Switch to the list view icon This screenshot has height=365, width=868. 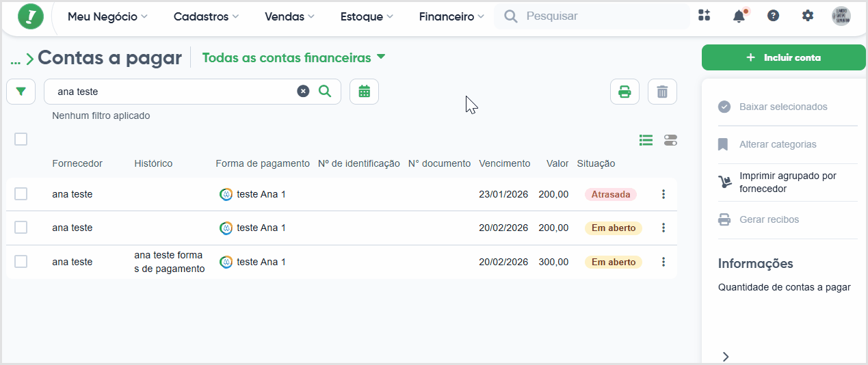[646, 140]
